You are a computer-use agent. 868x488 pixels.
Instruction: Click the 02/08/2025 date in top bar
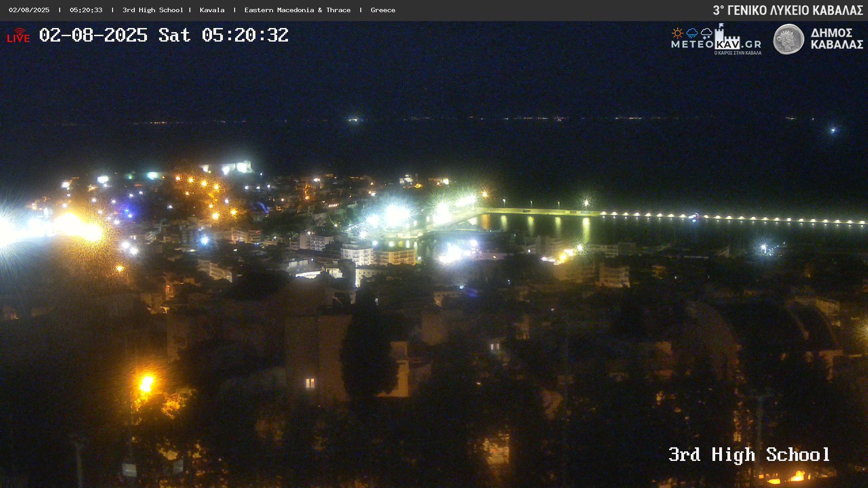29,10
